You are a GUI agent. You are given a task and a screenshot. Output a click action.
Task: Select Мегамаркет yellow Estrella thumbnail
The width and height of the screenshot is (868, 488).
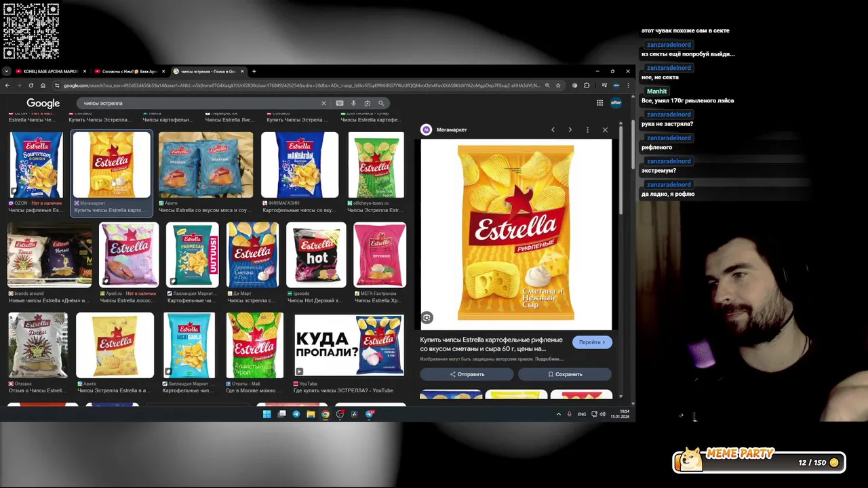coord(112,165)
